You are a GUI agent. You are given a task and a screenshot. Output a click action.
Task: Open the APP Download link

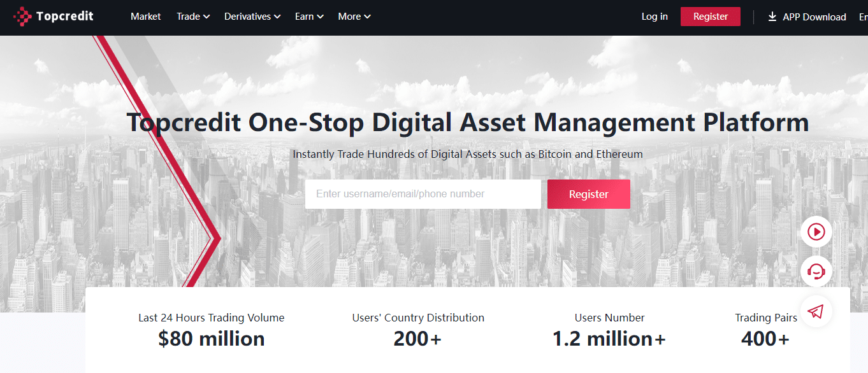812,17
